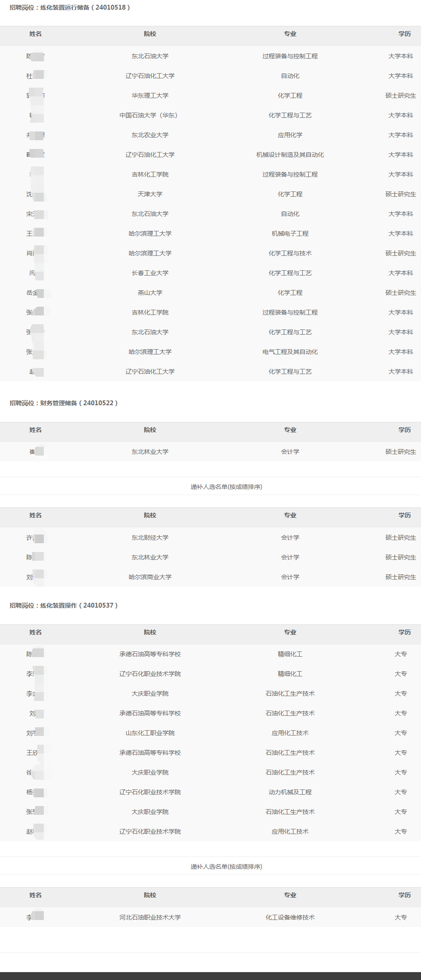The width and height of the screenshot is (421, 980).
Task: Select the 化学工程与技术 major cell
Action: coord(290,253)
